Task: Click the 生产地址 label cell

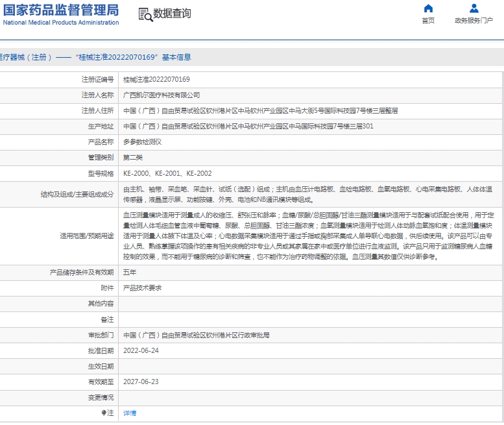Action: click(x=59, y=126)
